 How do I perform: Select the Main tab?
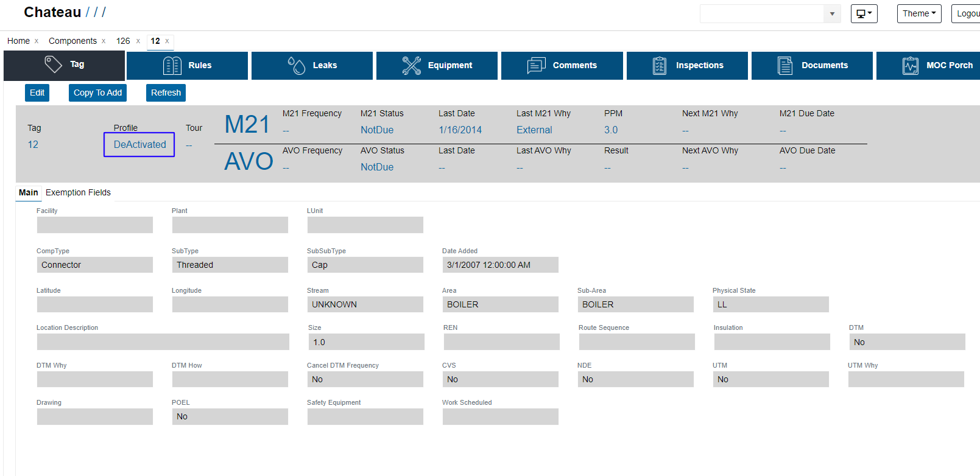click(29, 192)
